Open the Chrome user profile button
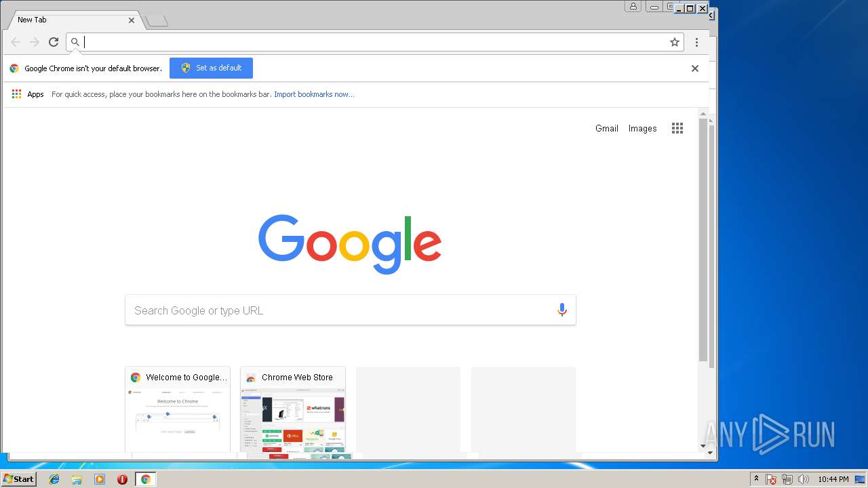The height and width of the screenshot is (488, 868). [x=633, y=7]
